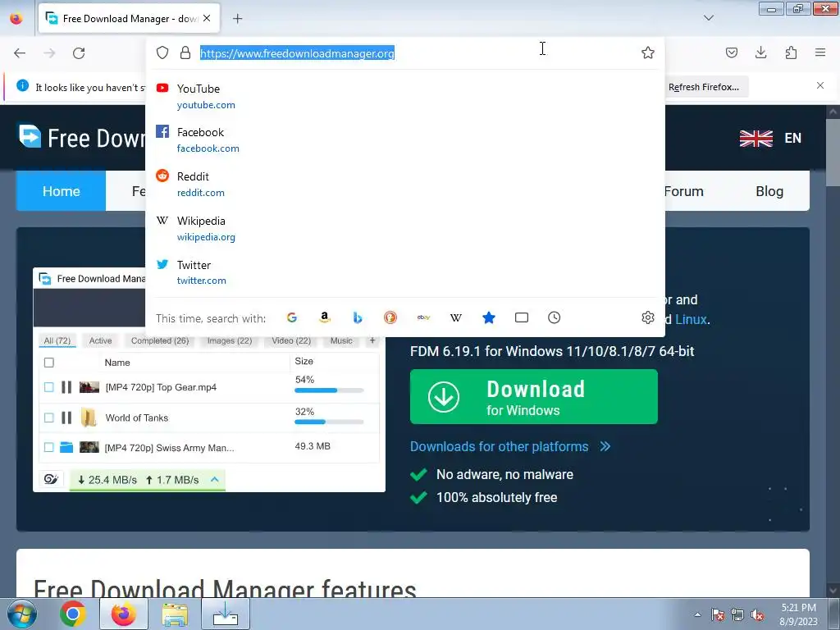Click the downloads tray taskbar icon

pyautogui.click(x=226, y=614)
